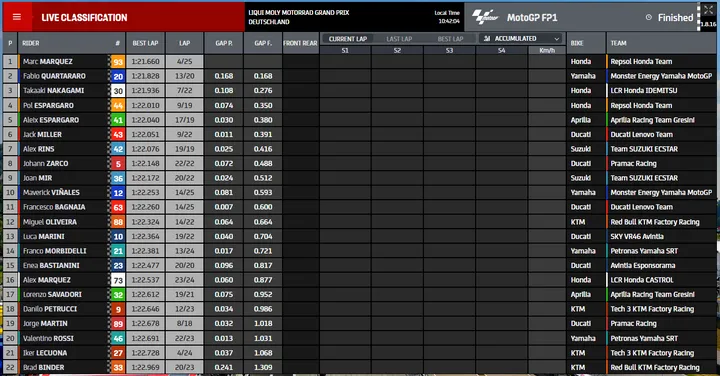Click Aprilia bike in Aleix Espargaro's row
720x376 pixels.
point(580,120)
